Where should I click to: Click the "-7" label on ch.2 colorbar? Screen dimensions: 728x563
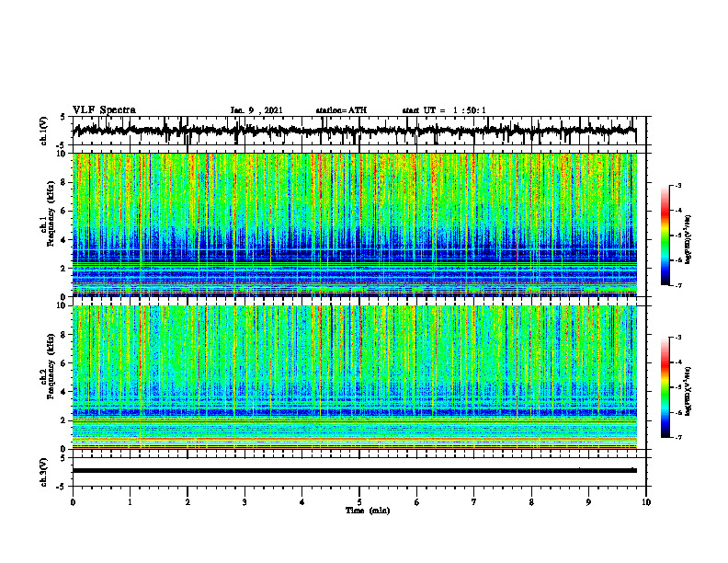[x=678, y=437]
